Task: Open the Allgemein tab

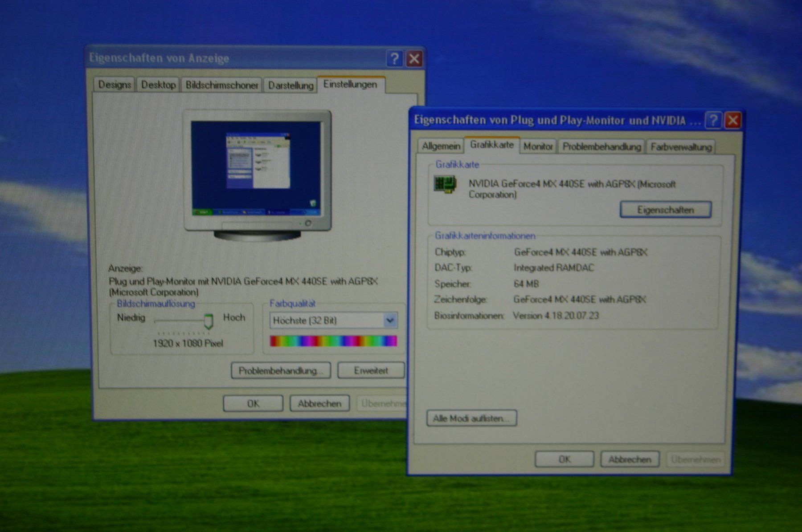Action: pyautogui.click(x=441, y=146)
